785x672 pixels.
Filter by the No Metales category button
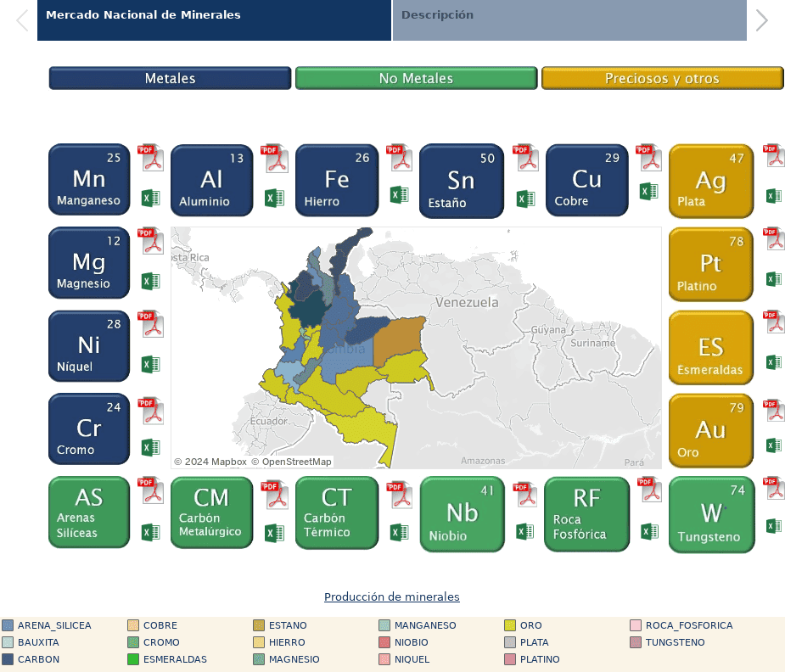point(416,78)
